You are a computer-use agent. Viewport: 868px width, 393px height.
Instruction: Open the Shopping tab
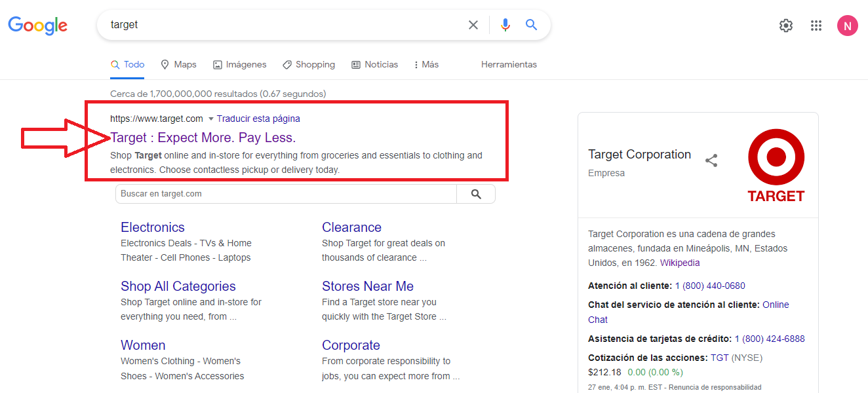(x=309, y=65)
